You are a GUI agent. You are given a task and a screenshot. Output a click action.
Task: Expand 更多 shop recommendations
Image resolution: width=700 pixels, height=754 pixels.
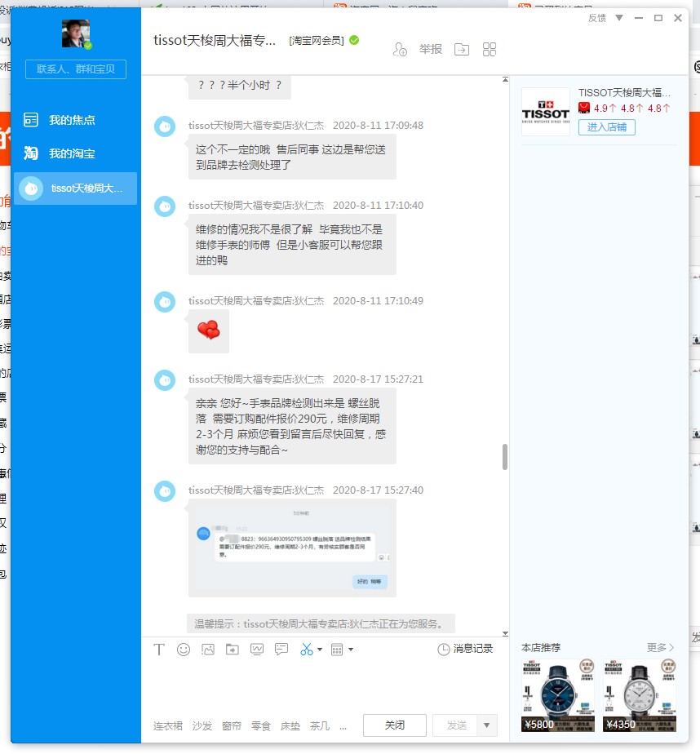(661, 648)
